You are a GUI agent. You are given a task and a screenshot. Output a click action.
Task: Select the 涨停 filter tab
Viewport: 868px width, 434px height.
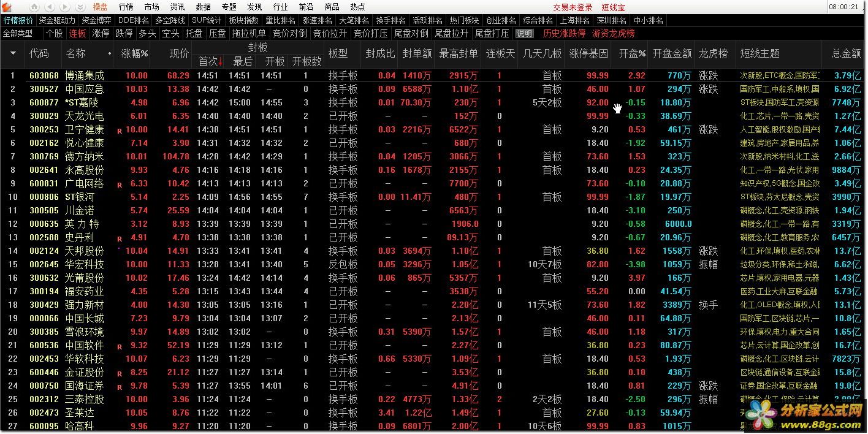(x=101, y=34)
